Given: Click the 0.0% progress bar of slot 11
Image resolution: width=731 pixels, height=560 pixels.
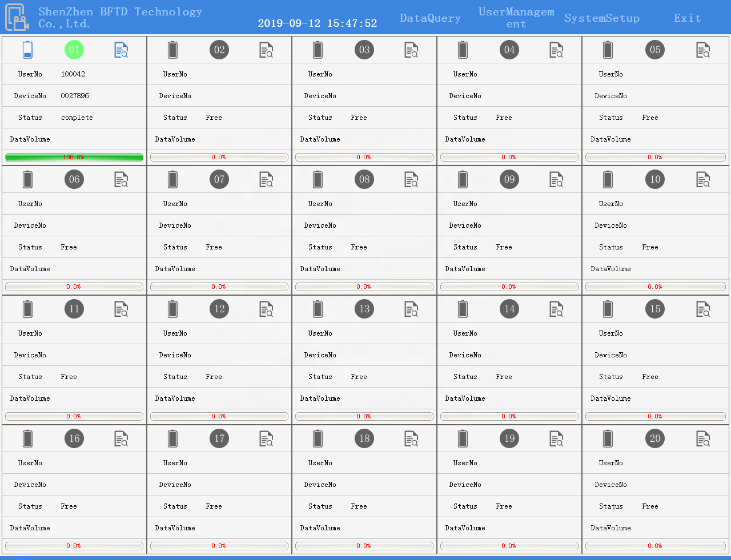Looking at the screenshot, I should [74, 417].
